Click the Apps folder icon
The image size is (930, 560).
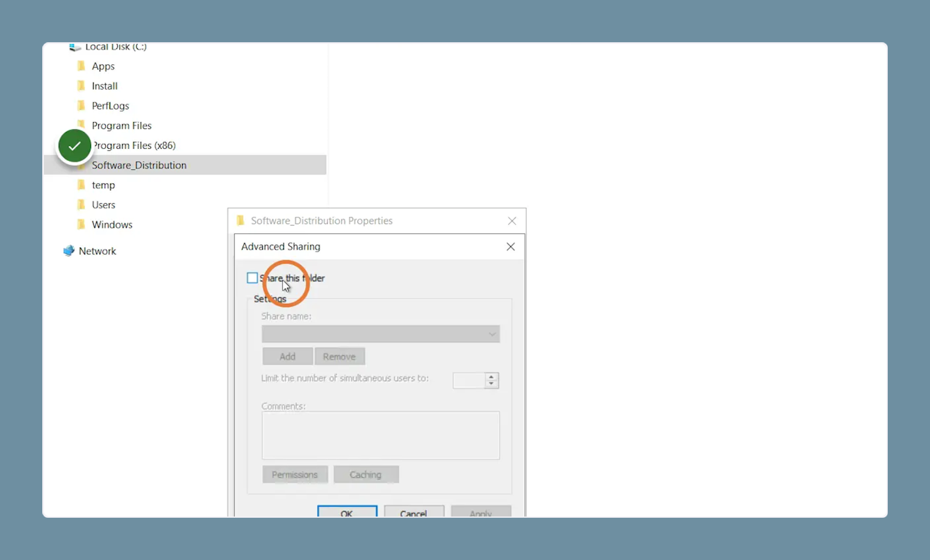(81, 66)
